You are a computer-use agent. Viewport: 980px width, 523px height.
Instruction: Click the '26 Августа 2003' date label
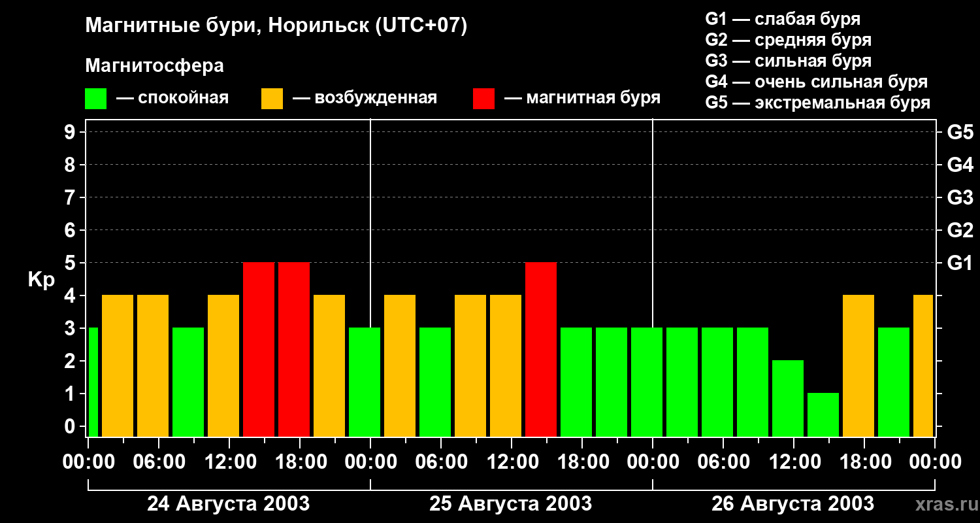click(792, 504)
